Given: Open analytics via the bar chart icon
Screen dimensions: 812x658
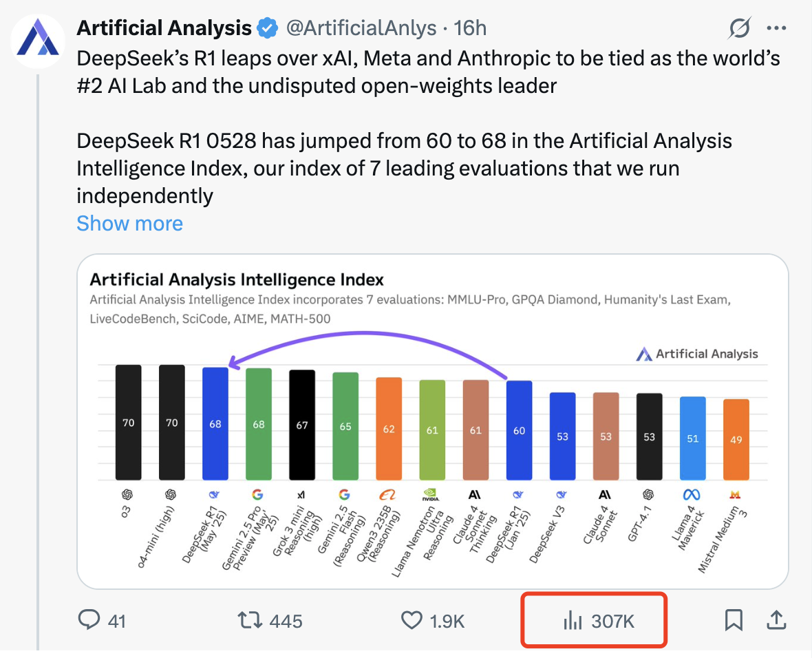Looking at the screenshot, I should point(573,620).
